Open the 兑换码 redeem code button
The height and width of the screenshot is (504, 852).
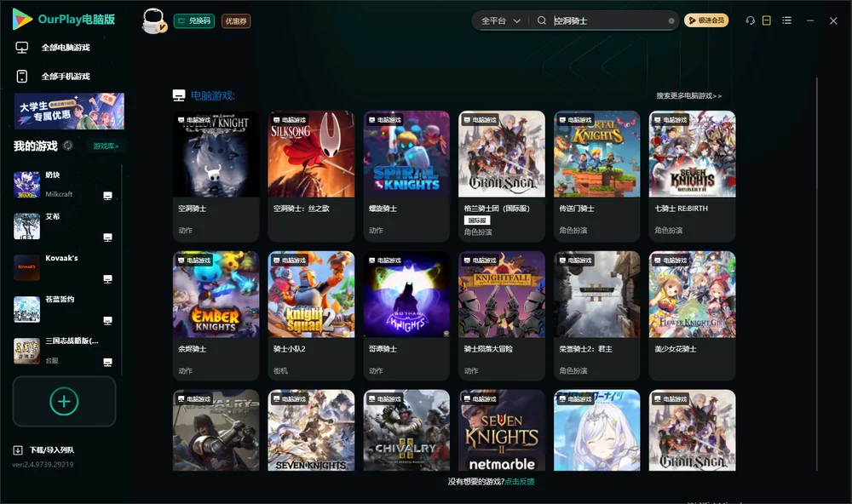pos(194,21)
